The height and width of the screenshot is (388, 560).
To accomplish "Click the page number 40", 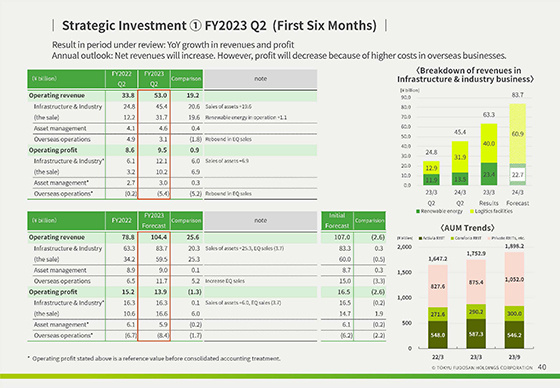I will pos(542,367).
